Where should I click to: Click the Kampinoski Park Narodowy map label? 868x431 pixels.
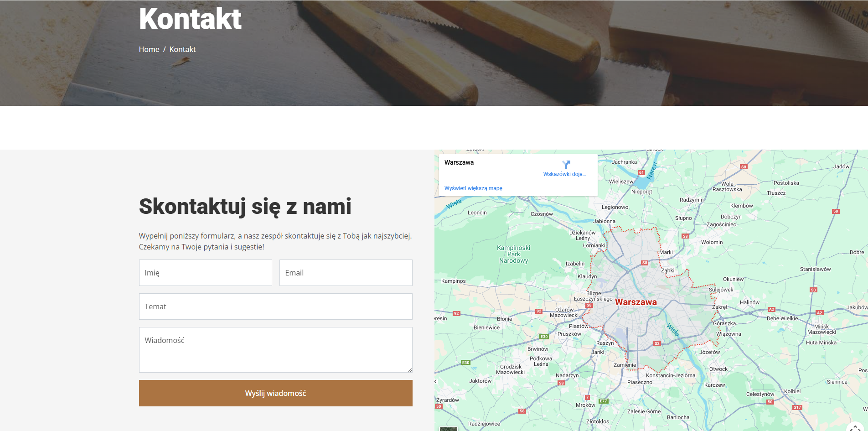point(513,254)
